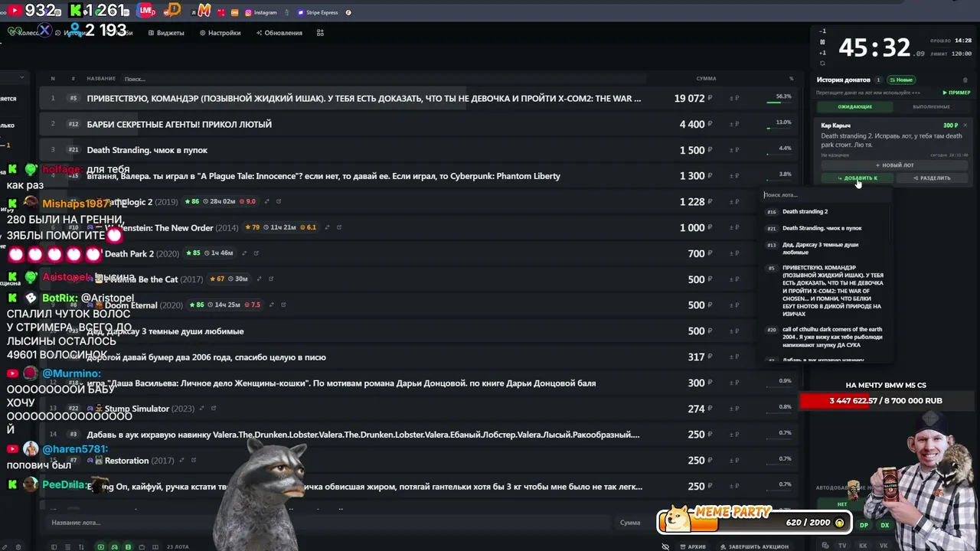Open the external link icon beside Restoration
The width and height of the screenshot is (980, 551).
194,461
